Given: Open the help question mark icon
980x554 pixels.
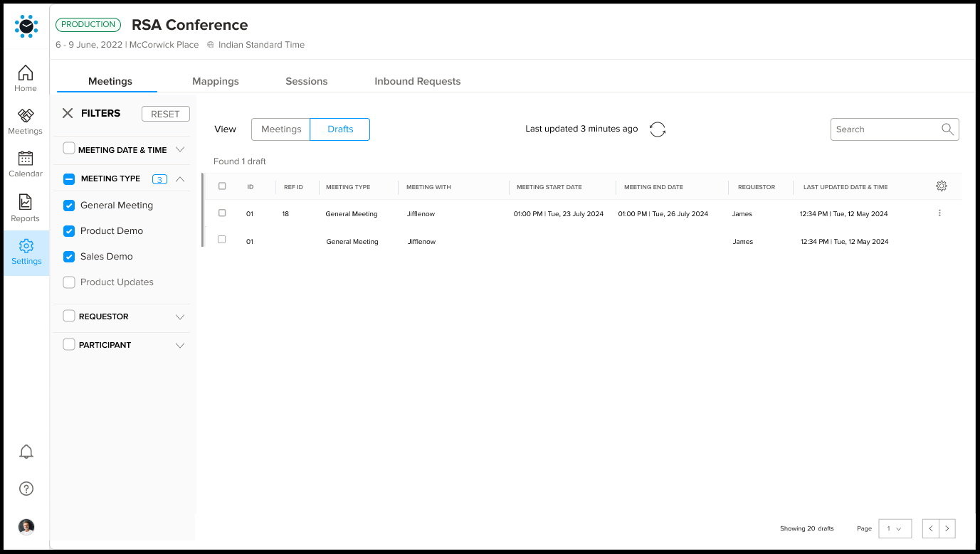Looking at the screenshot, I should [26, 489].
